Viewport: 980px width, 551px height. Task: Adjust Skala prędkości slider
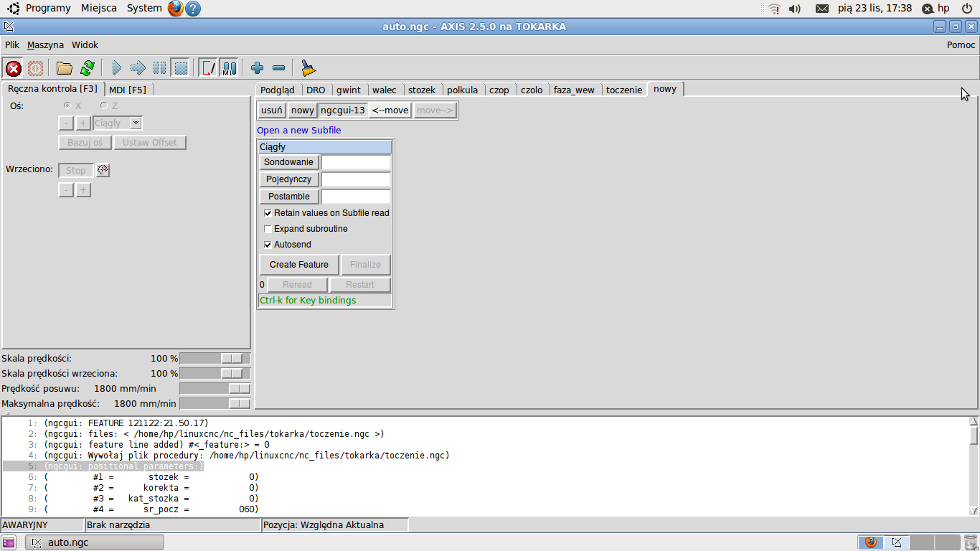215,358
